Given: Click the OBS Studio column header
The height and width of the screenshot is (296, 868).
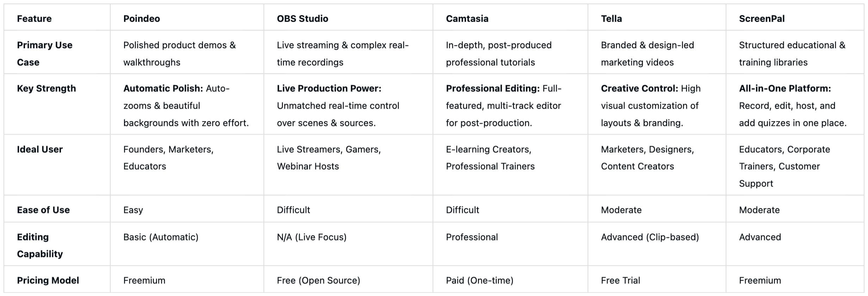Looking at the screenshot, I should point(302,19).
